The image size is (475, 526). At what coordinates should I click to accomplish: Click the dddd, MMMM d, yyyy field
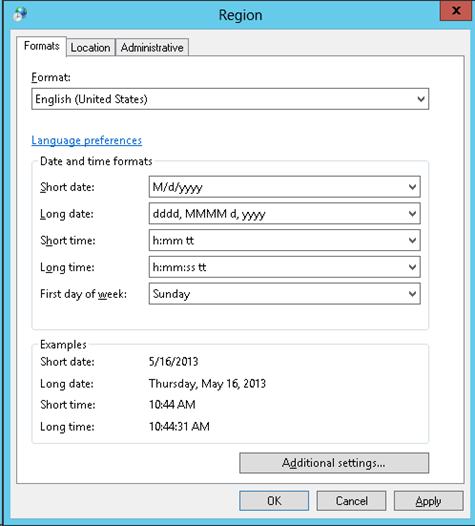[284, 214]
